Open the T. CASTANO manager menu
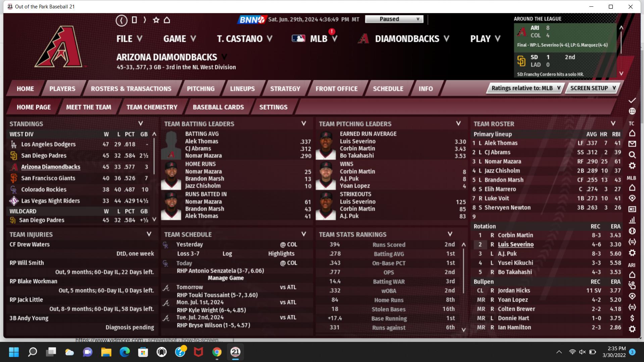Viewport: 644px width, 362px height. pyautogui.click(x=245, y=39)
